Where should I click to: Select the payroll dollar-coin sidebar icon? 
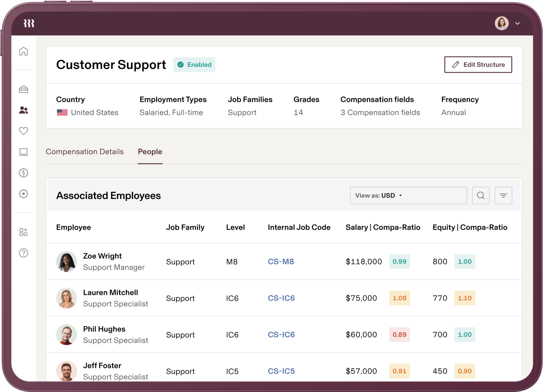tap(23, 173)
